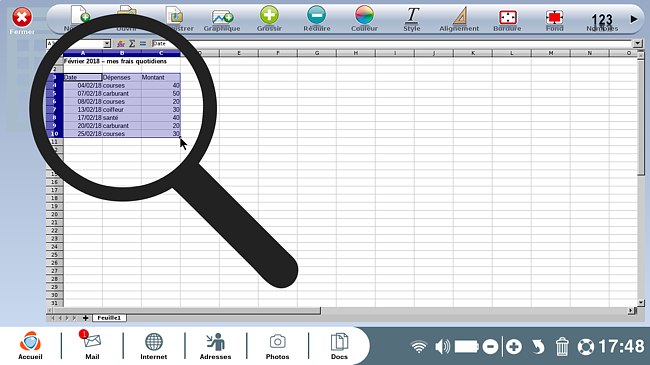650x365 pixels.
Task: Open Mail from the bottom dock
Action: pos(92,345)
